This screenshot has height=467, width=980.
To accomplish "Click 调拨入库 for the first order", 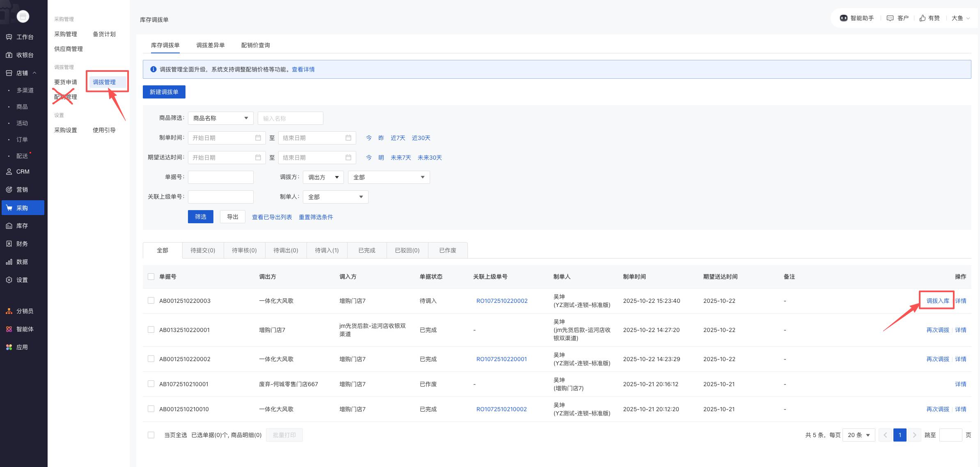I will click(937, 301).
